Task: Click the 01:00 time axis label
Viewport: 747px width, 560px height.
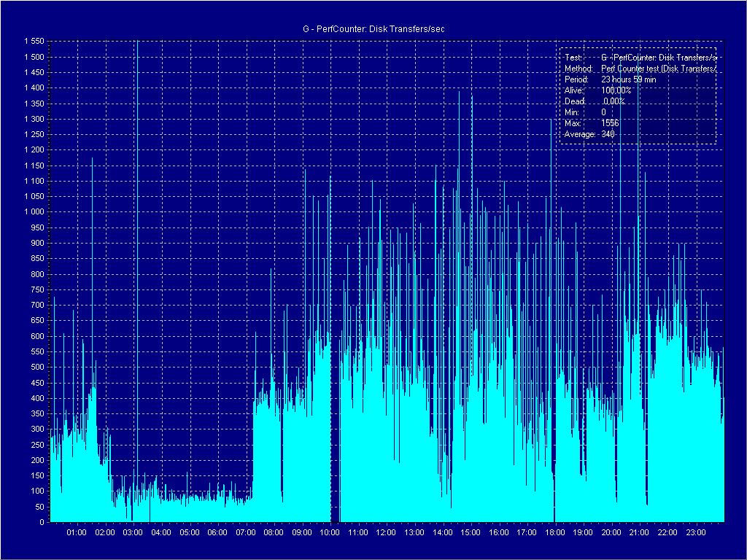Action: (77, 533)
